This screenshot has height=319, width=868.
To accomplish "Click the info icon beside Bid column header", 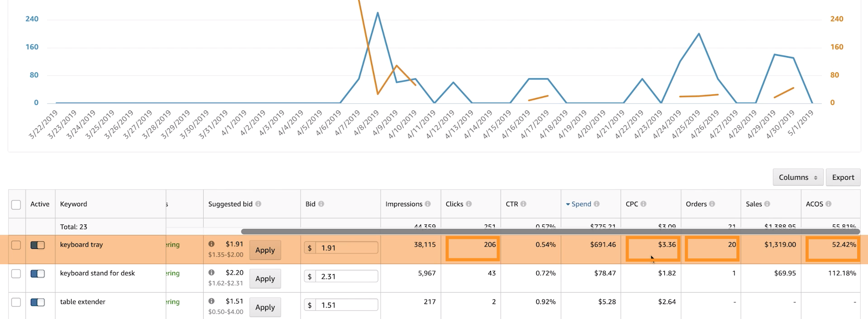I will (321, 204).
